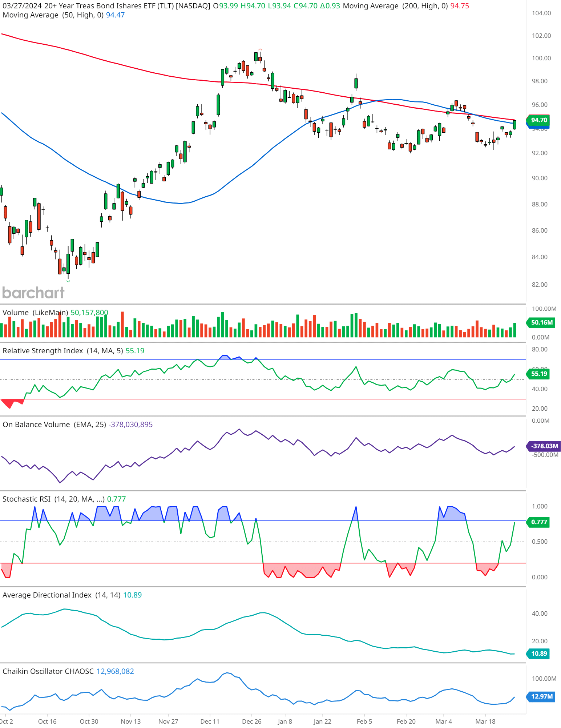The height and width of the screenshot is (728, 561).
Task: Click the 'Oct 16' date axis label
Action: [x=47, y=721]
